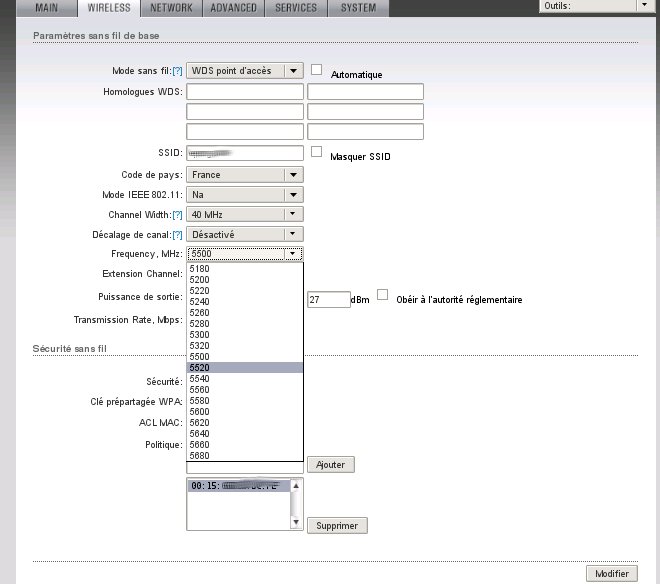Select frequency 5660 in the list
660x584 pixels.
pos(245,444)
